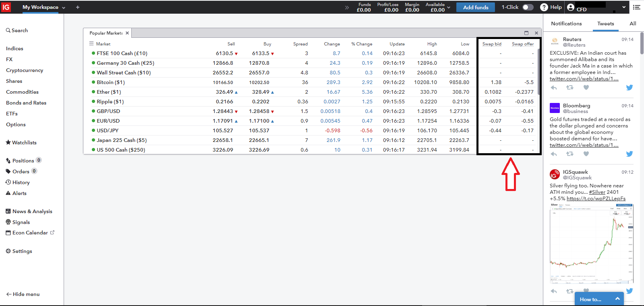
Task: Open the Help question mark icon
Action: tap(544, 7)
